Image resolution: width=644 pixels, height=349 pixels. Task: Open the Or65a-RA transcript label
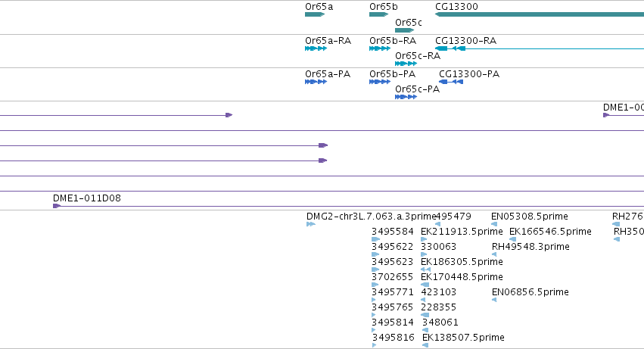(x=328, y=41)
